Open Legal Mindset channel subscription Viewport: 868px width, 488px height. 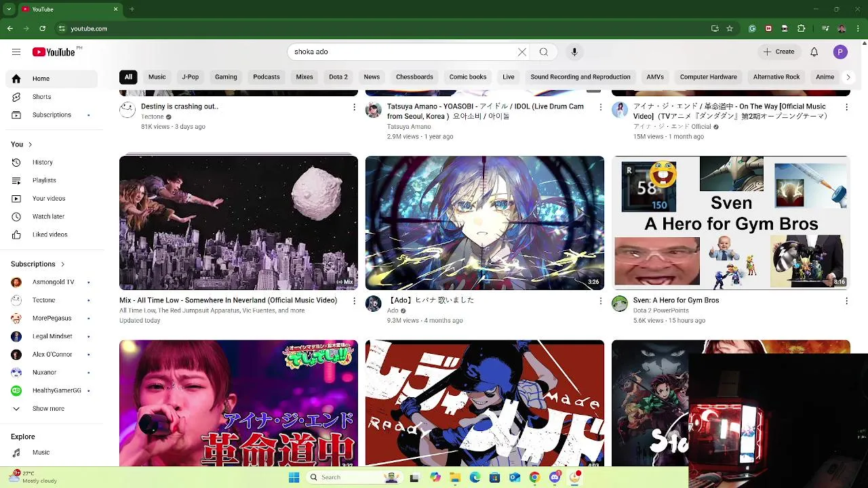[x=52, y=336]
